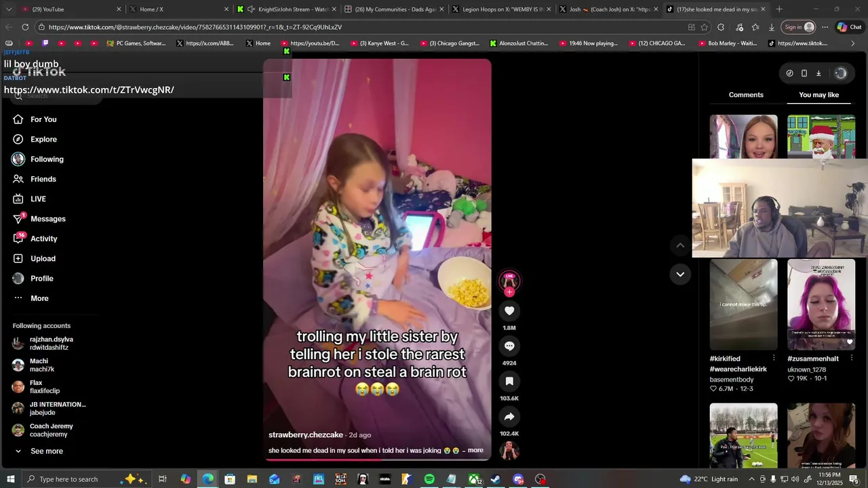The height and width of the screenshot is (488, 868).
Task: Open the #zusammenhalt recommended video thumbnail
Action: [821, 304]
